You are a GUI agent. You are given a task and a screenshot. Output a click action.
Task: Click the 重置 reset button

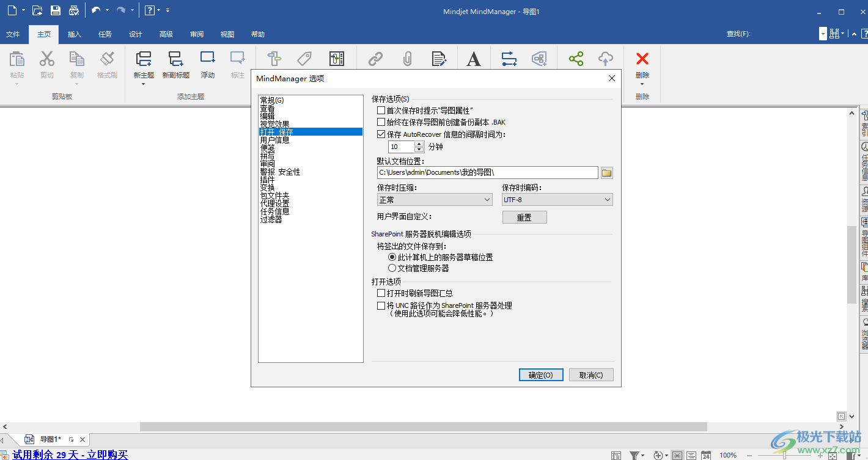[524, 217]
